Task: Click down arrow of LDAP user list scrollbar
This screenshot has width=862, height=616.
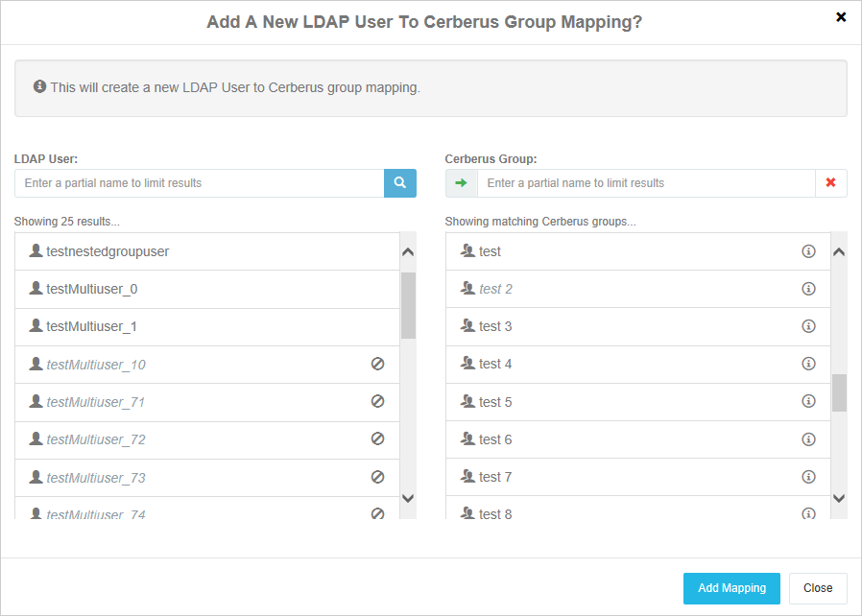Action: tap(408, 498)
